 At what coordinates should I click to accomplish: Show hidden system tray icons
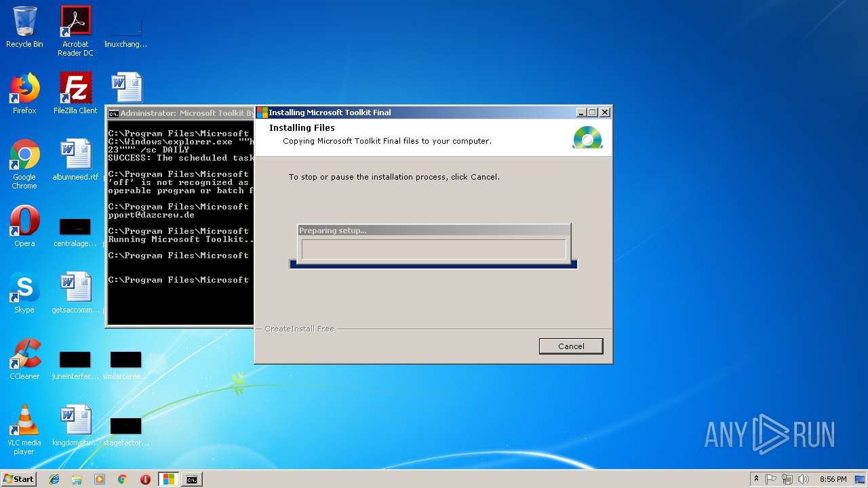[757, 479]
